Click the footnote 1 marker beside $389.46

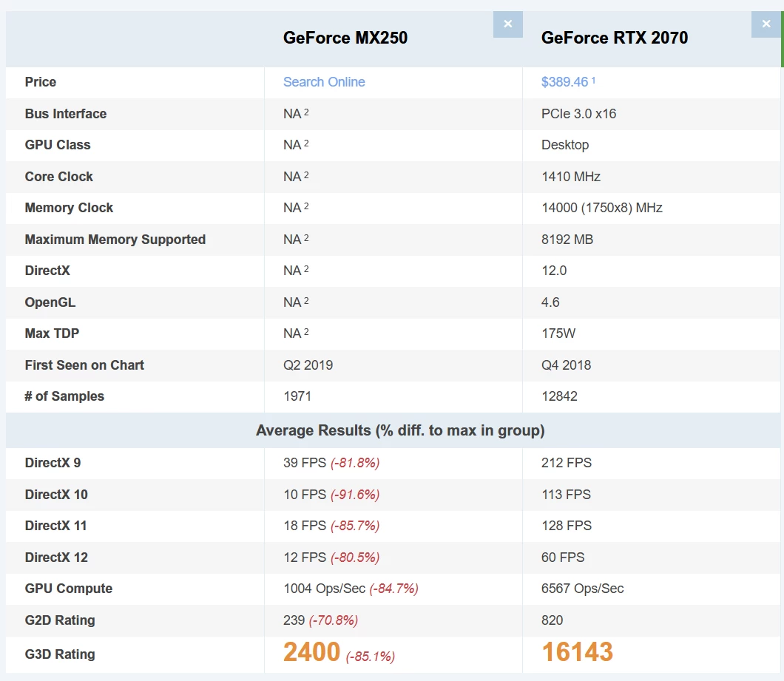pos(593,80)
